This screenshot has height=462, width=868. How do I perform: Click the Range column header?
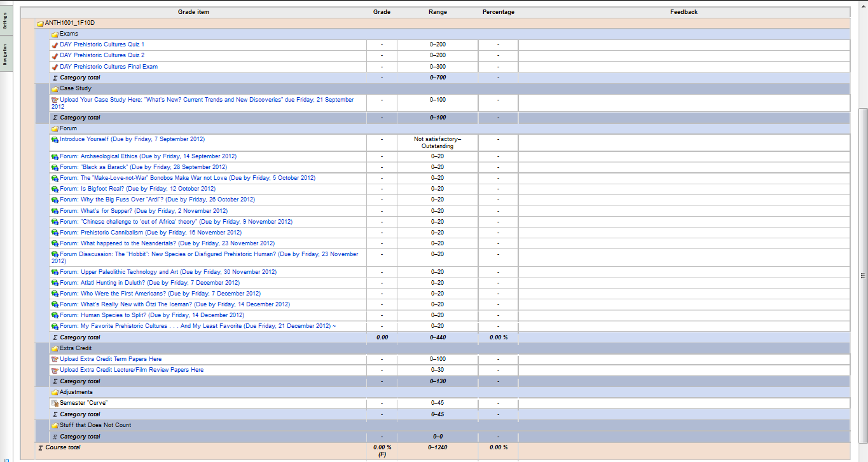tap(437, 12)
